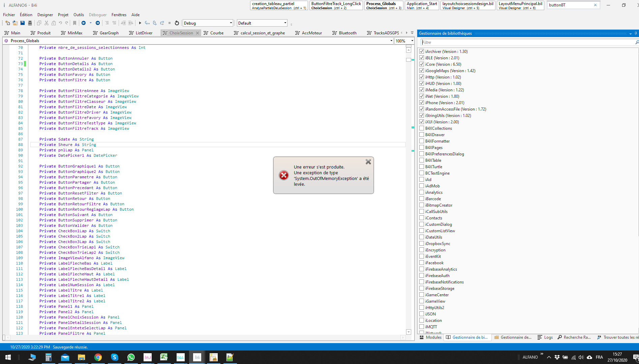Expand the Process_Globals sub selector dropdown
Screen dimensions: 639x364
point(391,41)
